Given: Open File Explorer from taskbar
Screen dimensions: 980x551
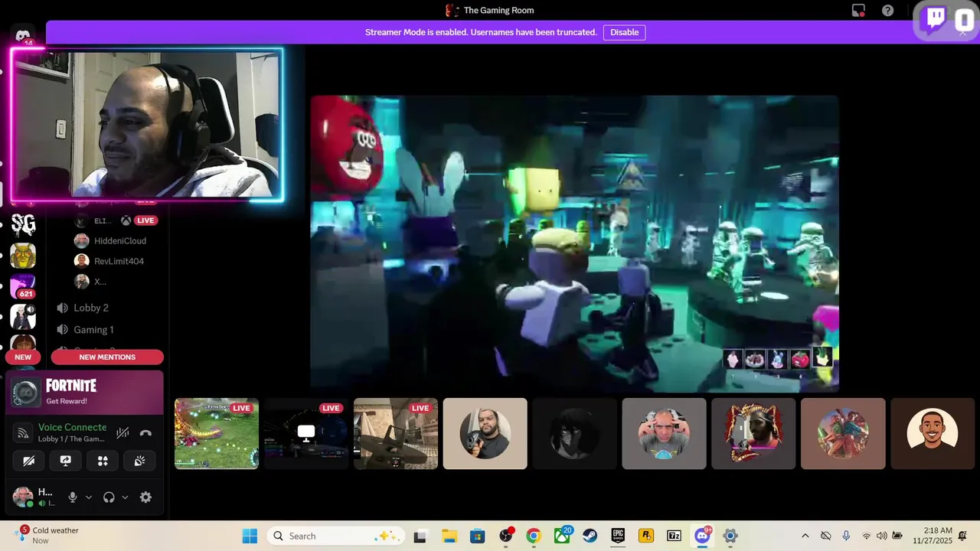Looking at the screenshot, I should coord(449,536).
